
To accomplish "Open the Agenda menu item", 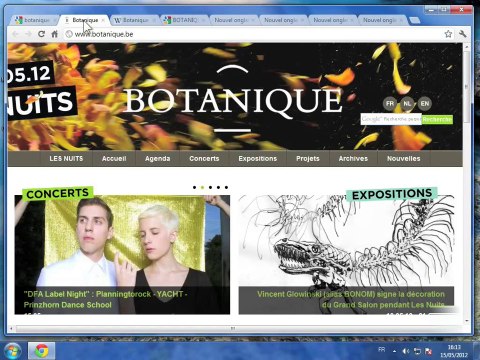I will pos(157,159).
